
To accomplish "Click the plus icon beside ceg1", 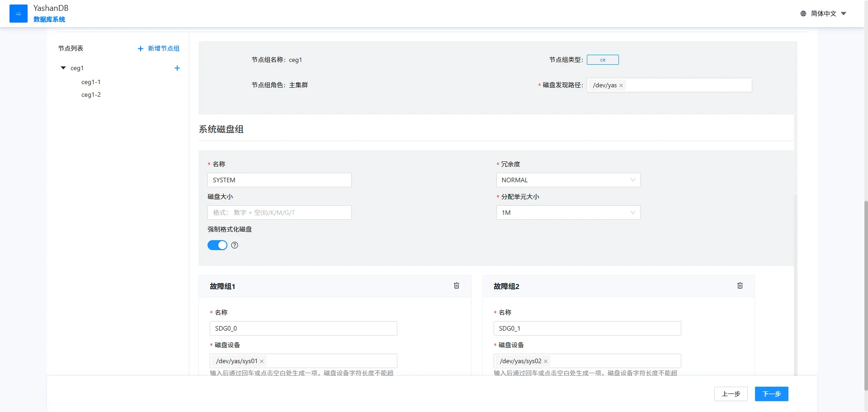I will [x=177, y=68].
